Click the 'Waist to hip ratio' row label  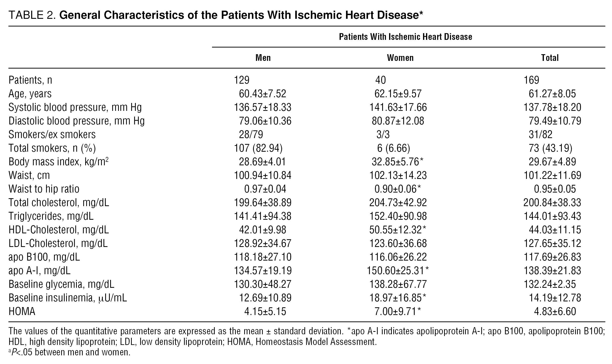click(x=44, y=189)
